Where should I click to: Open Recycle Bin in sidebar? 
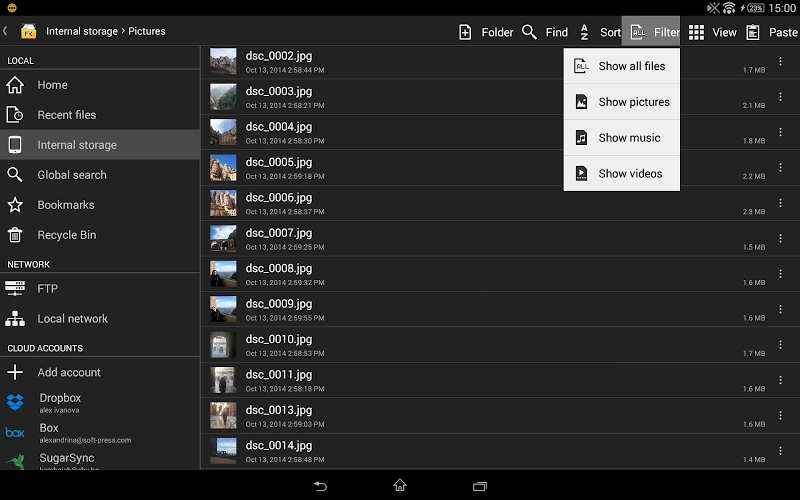click(x=100, y=235)
